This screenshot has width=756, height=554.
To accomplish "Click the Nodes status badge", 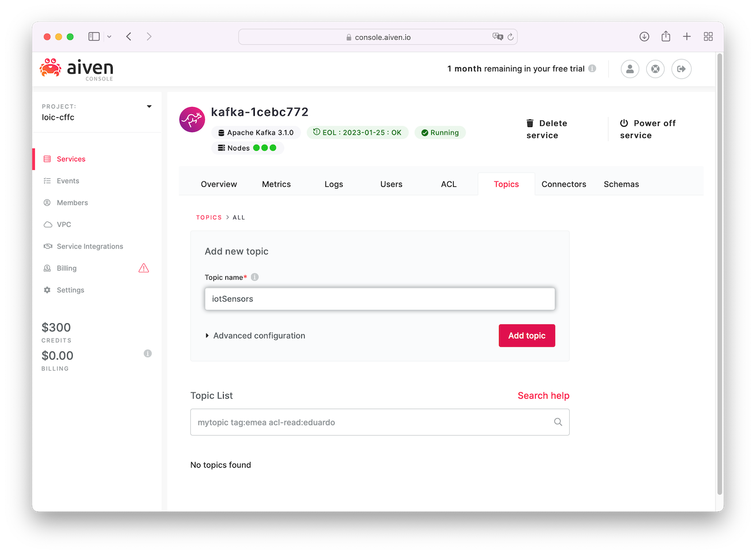I will (x=248, y=148).
